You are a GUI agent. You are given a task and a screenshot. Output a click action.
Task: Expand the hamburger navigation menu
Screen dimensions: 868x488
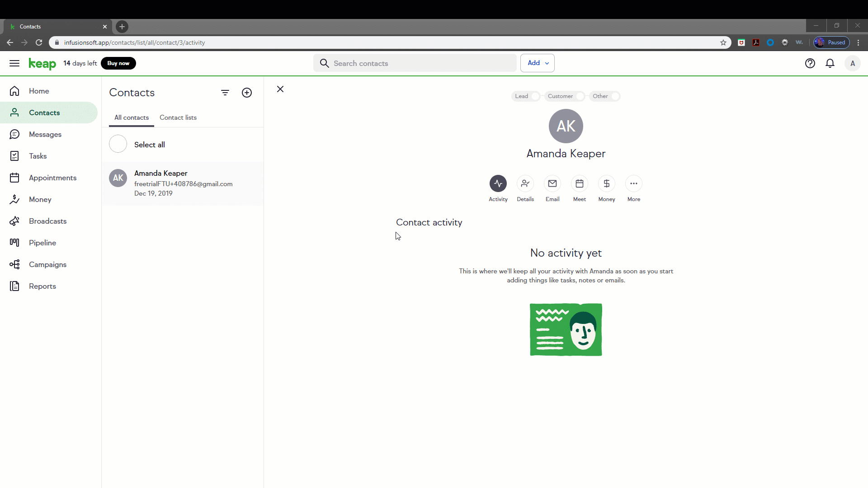(x=14, y=63)
